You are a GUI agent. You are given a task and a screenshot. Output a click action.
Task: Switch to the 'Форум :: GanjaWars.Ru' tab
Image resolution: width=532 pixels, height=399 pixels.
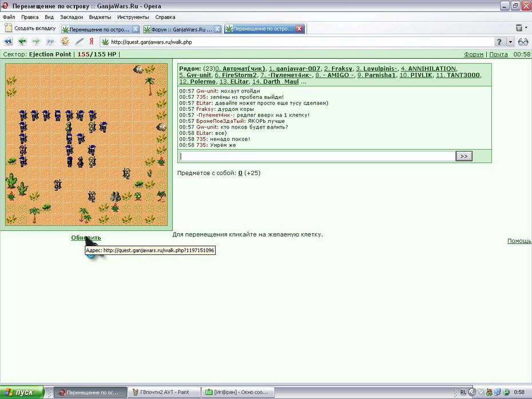(182, 29)
